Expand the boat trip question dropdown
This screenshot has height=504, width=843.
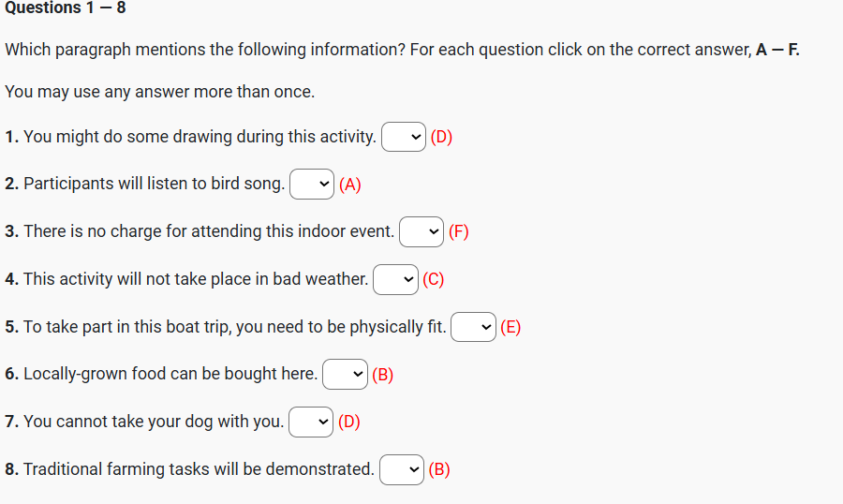(x=473, y=327)
